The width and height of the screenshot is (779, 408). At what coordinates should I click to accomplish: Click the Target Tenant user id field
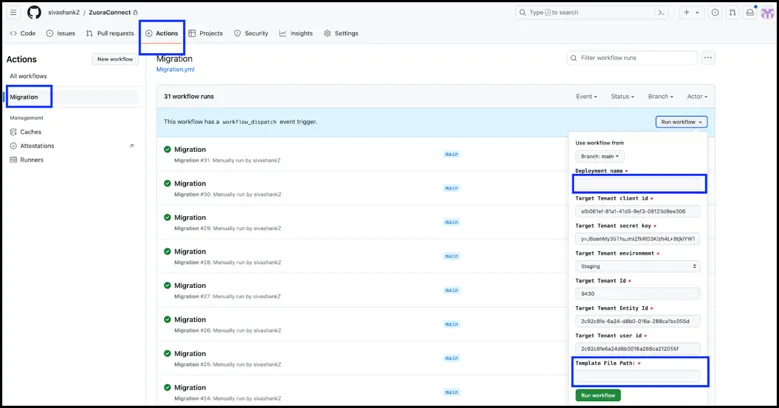(x=638, y=348)
